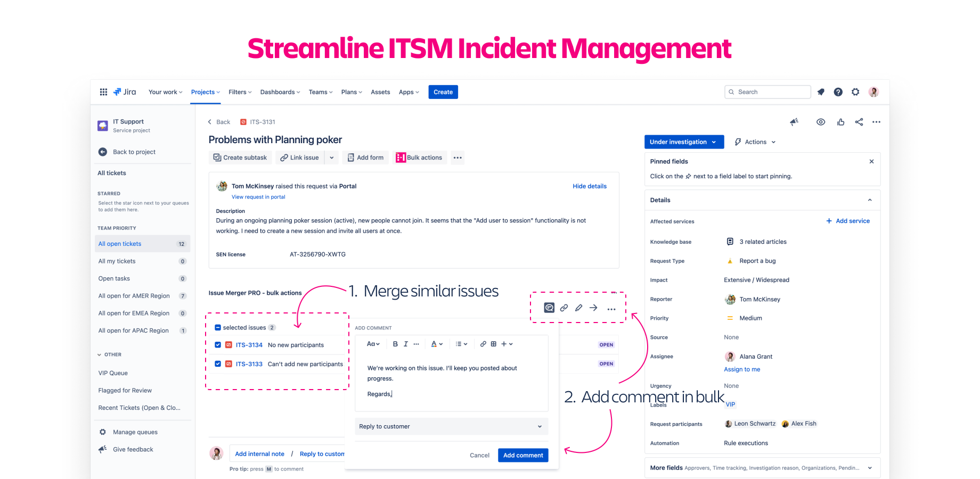This screenshot has height=479, width=980.
Task: Open the Filters menu
Action: (x=240, y=92)
